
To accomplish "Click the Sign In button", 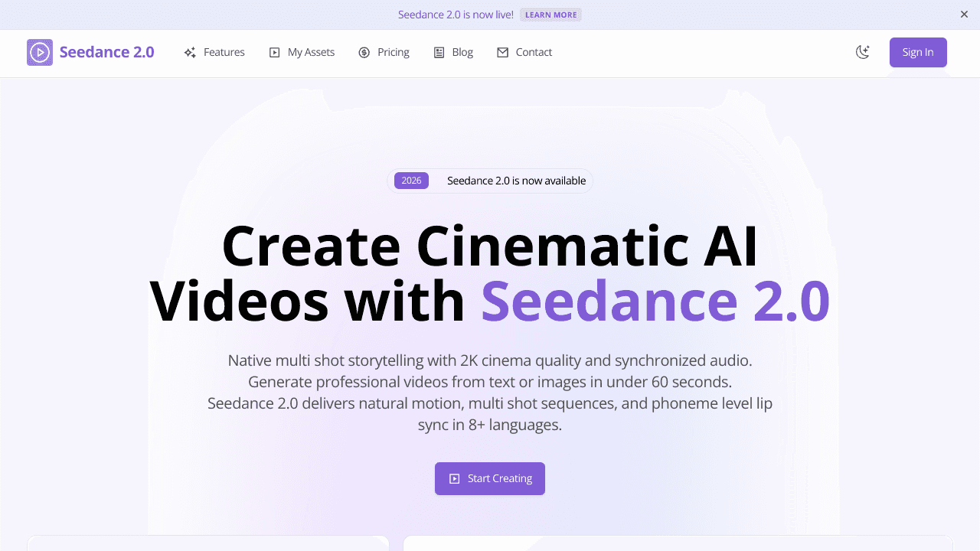I will pos(918,52).
